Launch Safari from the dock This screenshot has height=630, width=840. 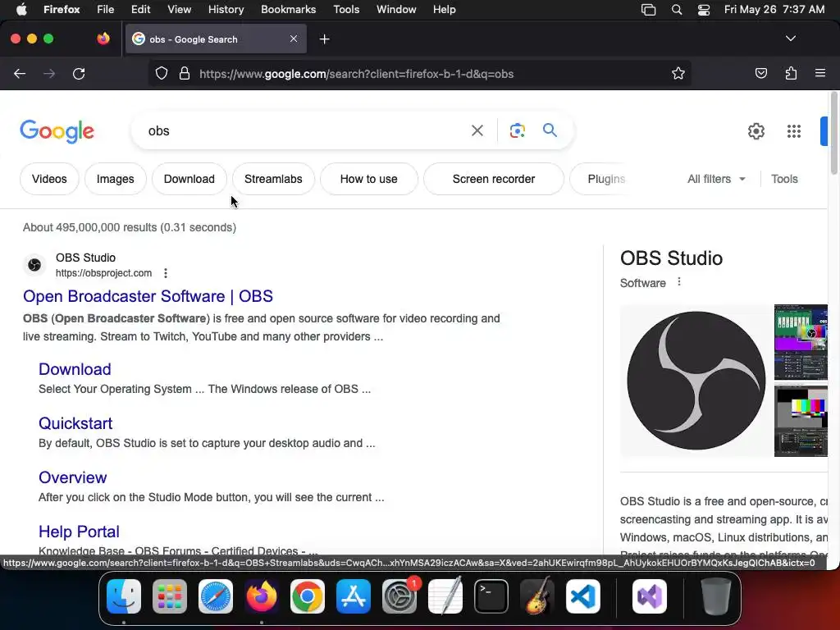click(x=216, y=596)
